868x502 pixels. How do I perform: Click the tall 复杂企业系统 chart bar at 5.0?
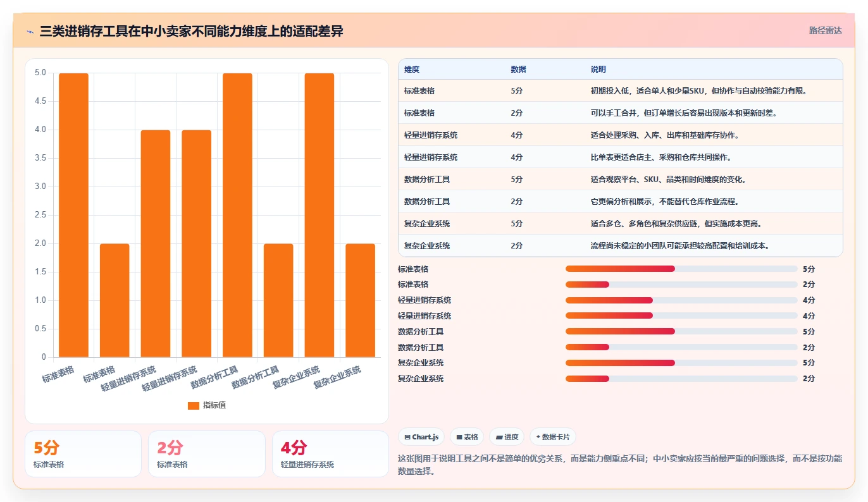pyautogui.click(x=319, y=215)
